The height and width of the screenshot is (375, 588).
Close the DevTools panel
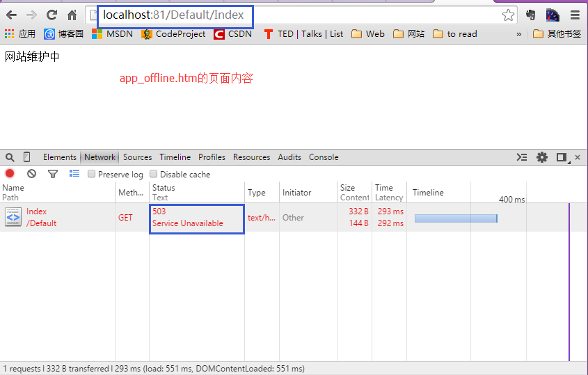click(x=578, y=157)
